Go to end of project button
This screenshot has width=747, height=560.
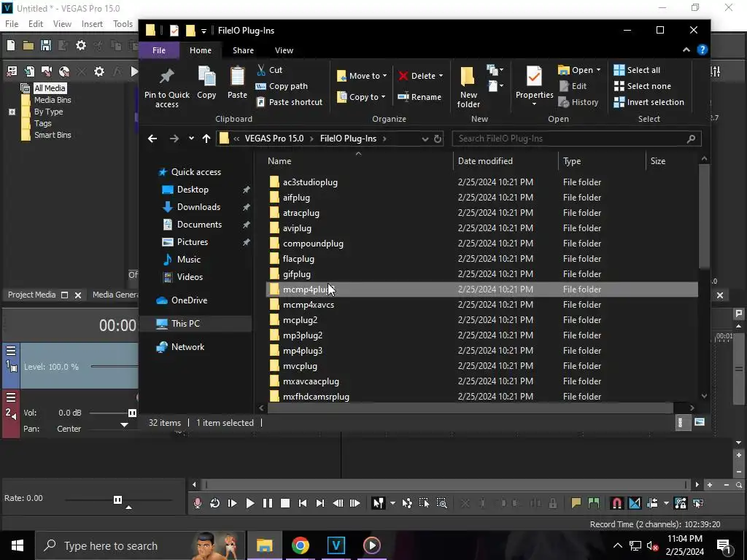[x=320, y=503]
